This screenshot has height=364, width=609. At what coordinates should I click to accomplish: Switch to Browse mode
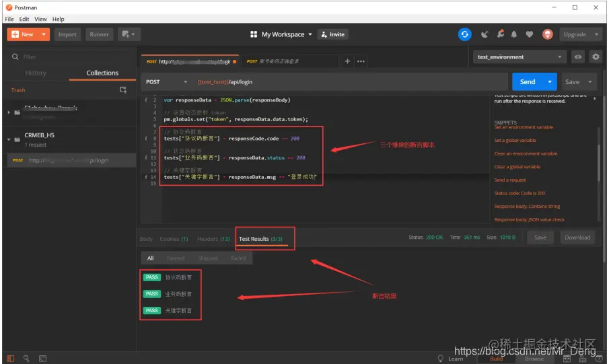pyautogui.click(x=534, y=359)
